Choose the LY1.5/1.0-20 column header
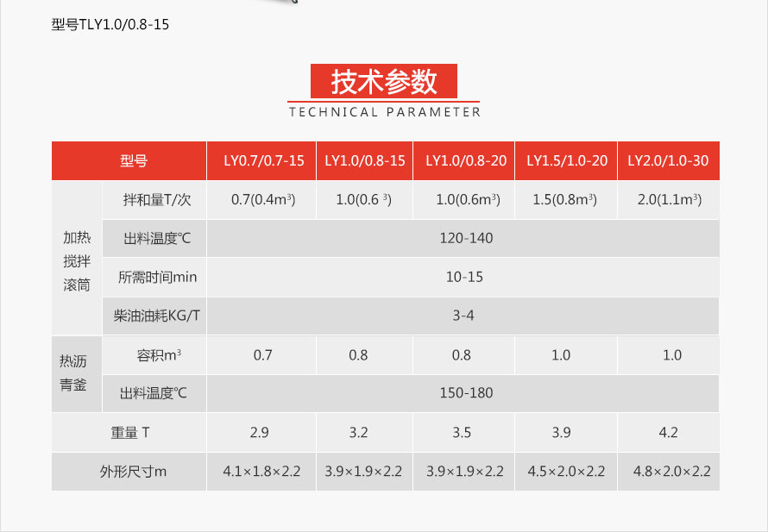This screenshot has width=768, height=532. [567, 161]
